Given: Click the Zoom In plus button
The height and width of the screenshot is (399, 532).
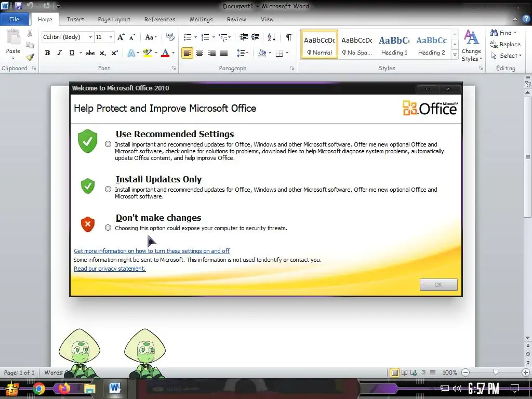Looking at the screenshot, I should [526, 373].
